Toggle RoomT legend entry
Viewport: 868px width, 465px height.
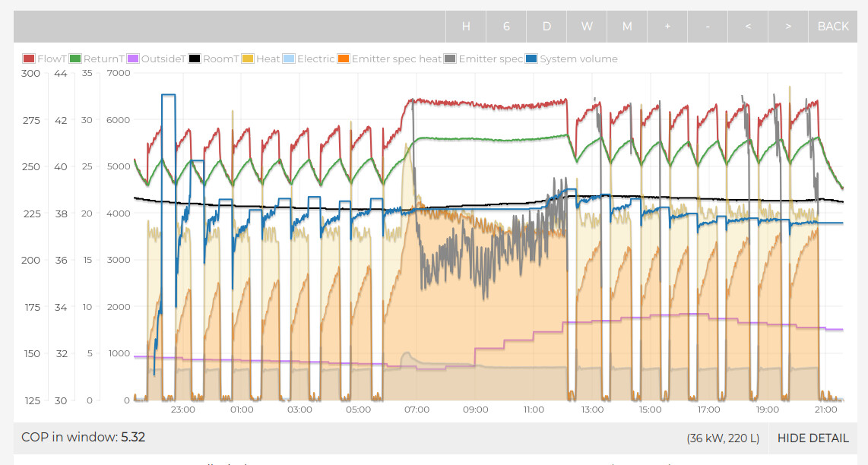pyautogui.click(x=220, y=59)
